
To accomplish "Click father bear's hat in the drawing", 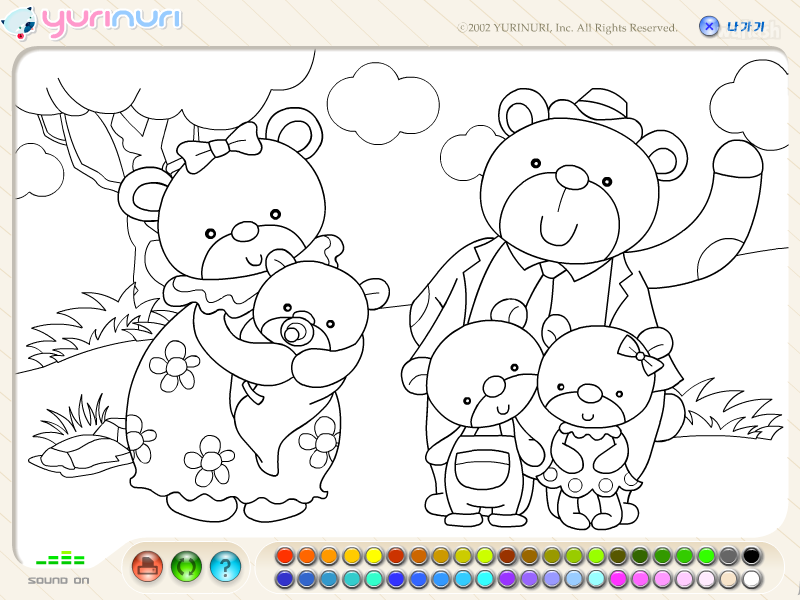I will (x=597, y=112).
